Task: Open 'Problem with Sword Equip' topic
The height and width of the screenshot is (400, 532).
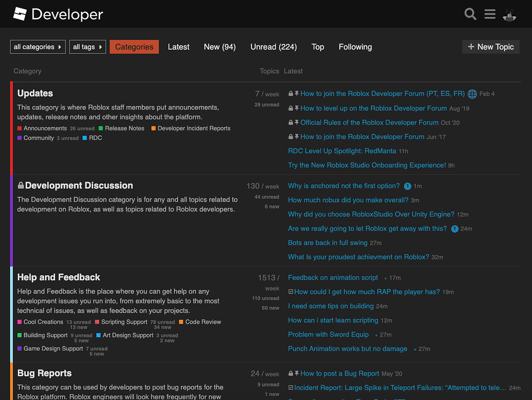Action: click(x=329, y=335)
